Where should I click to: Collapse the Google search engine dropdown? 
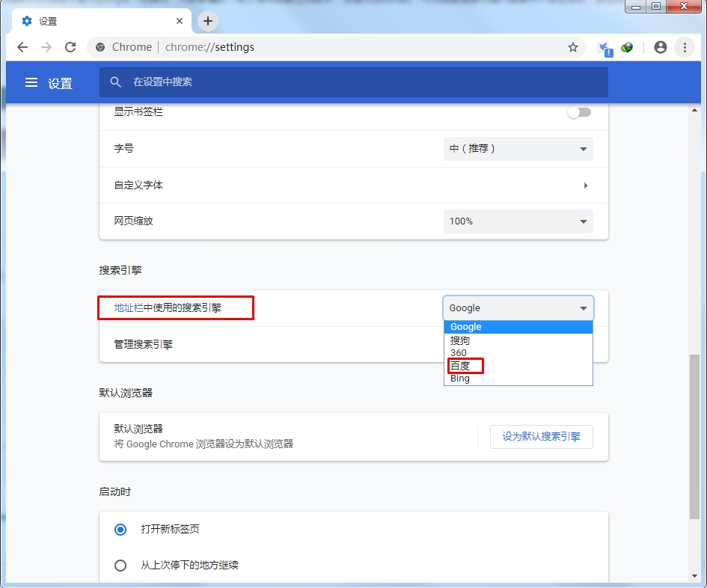pos(518,308)
